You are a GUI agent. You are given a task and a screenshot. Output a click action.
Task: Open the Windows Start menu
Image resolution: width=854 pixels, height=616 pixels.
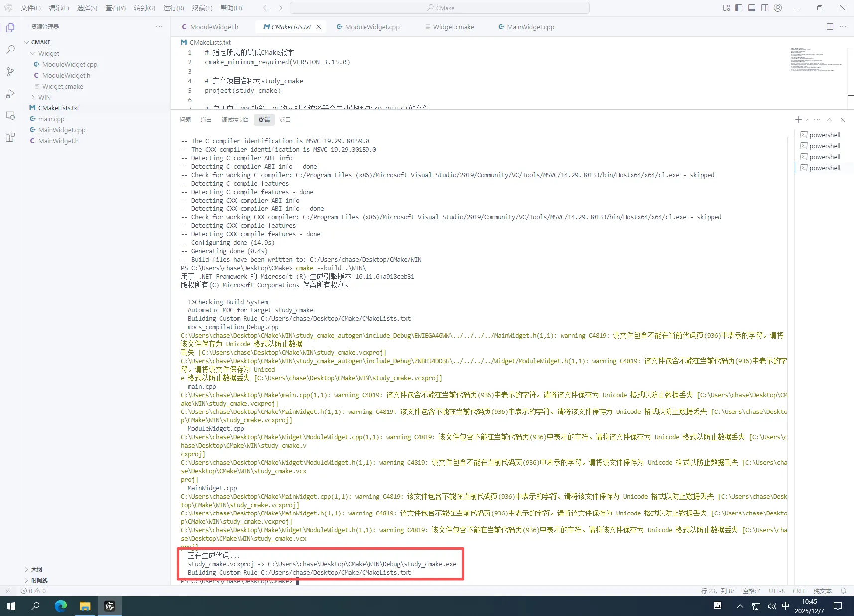11,606
